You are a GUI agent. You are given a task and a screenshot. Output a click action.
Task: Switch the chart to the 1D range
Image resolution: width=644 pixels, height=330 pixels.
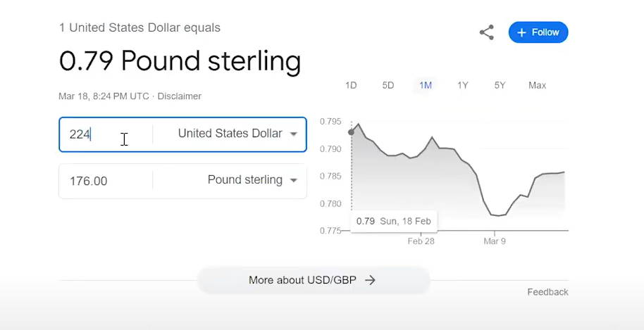pyautogui.click(x=351, y=85)
